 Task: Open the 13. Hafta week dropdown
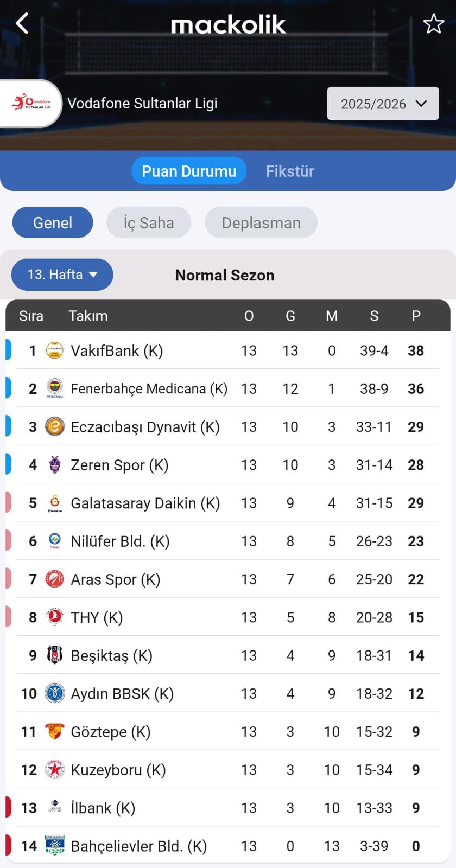point(62,275)
